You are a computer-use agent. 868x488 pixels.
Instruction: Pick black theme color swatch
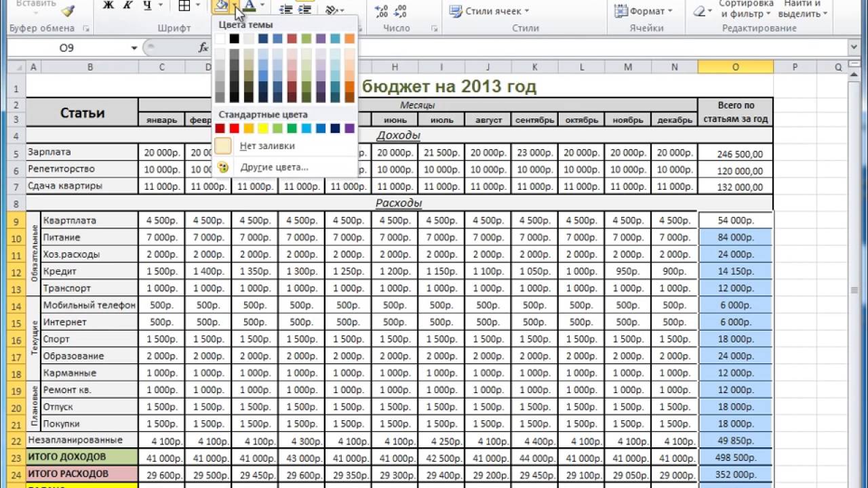point(235,39)
